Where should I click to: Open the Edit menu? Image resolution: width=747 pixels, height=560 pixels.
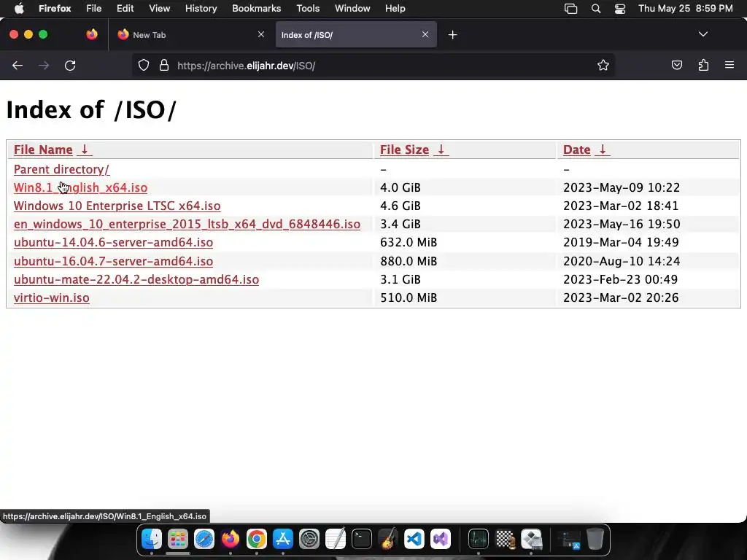click(125, 9)
